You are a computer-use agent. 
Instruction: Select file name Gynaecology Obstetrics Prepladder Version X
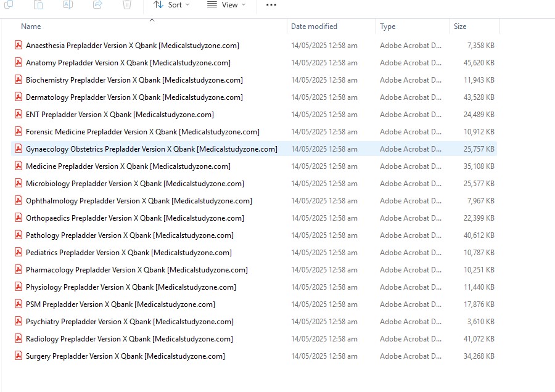[x=152, y=149]
